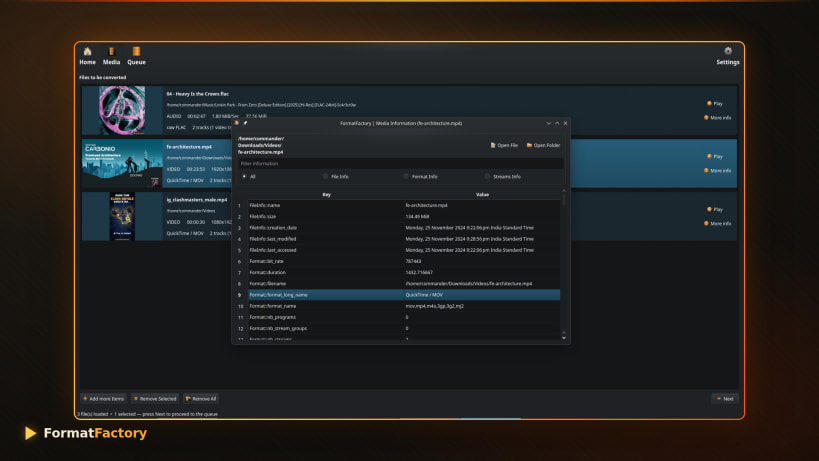The height and width of the screenshot is (461, 819).
Task: Show more info for ig_clashmasters_male.mp4
Action: [x=717, y=223]
